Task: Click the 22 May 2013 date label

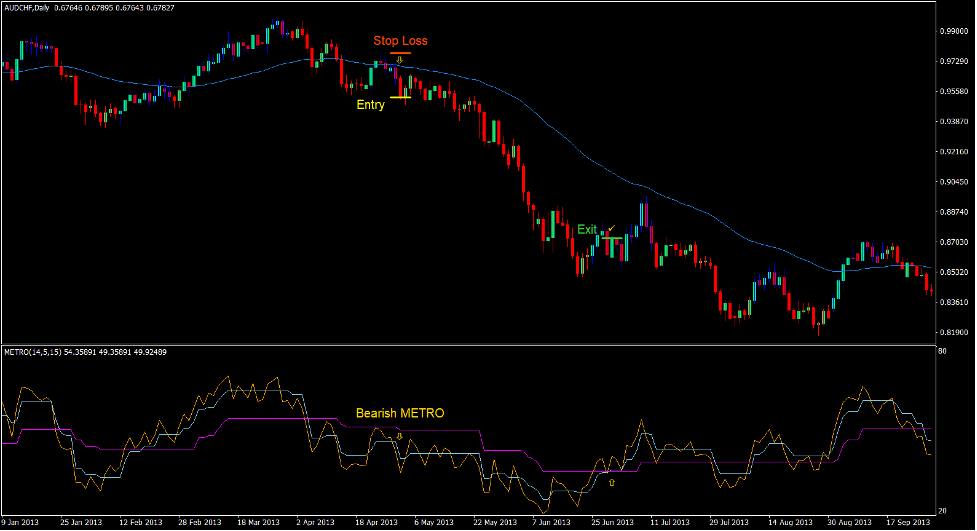Action: click(495, 522)
